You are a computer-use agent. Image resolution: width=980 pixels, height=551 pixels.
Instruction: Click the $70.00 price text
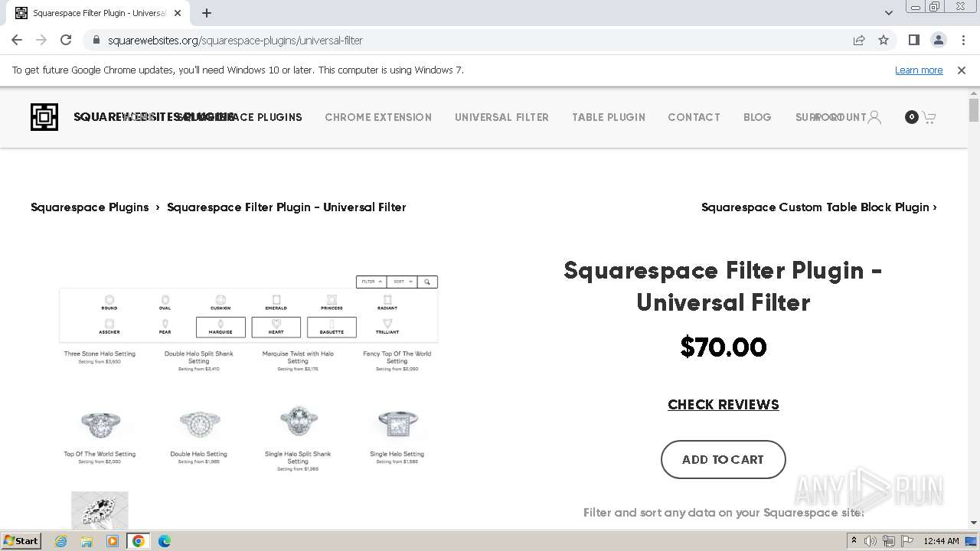(724, 347)
